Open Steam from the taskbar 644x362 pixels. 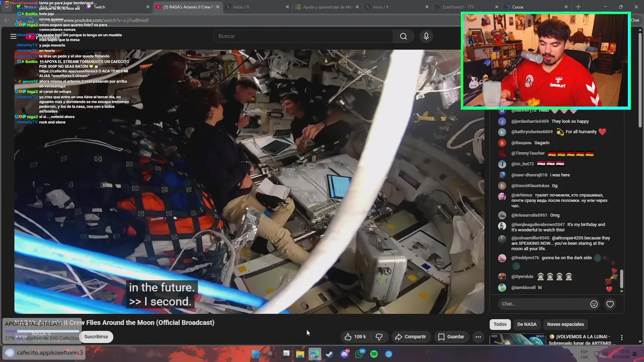click(x=329, y=354)
